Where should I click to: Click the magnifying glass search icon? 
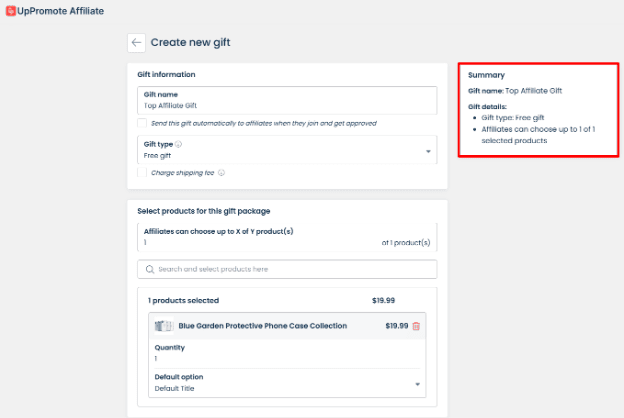click(x=150, y=269)
